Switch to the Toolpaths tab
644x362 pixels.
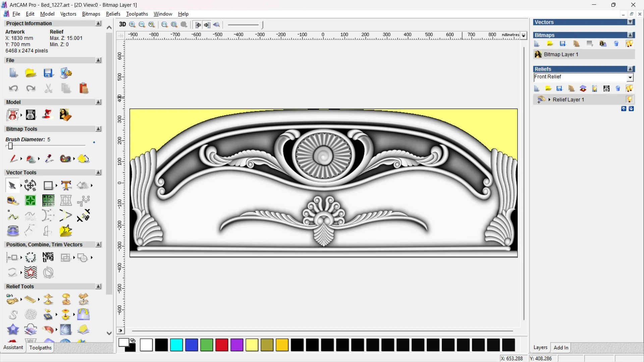pyautogui.click(x=40, y=348)
